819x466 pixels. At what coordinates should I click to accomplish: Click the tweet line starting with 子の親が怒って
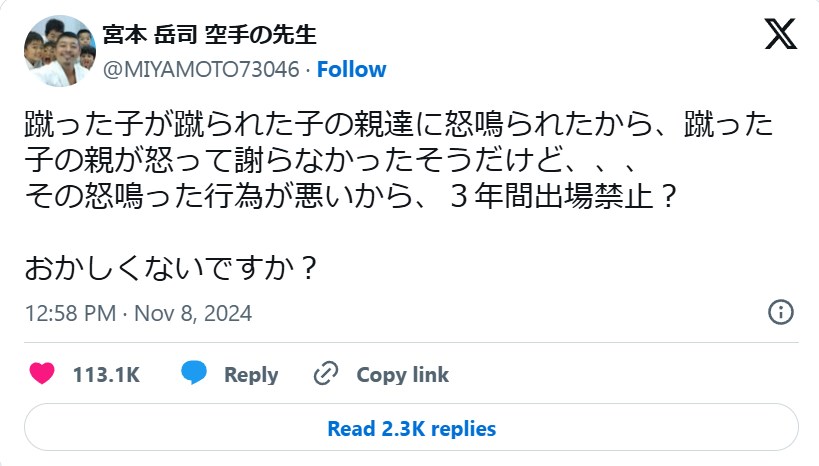[x=330, y=160]
